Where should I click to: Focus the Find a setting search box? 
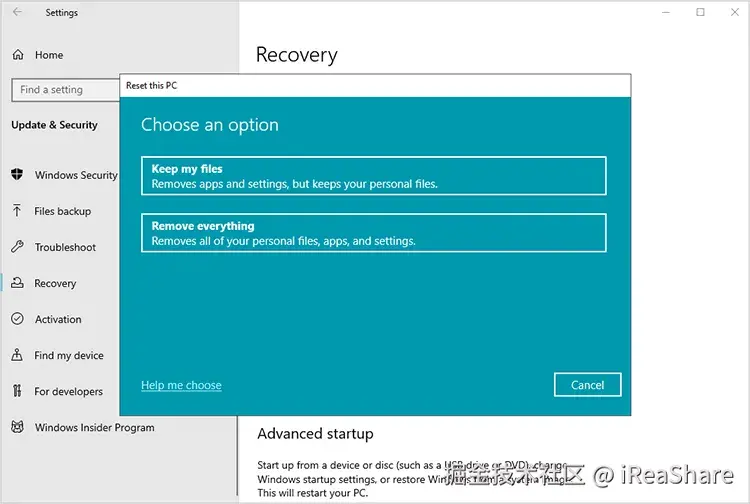coord(66,89)
